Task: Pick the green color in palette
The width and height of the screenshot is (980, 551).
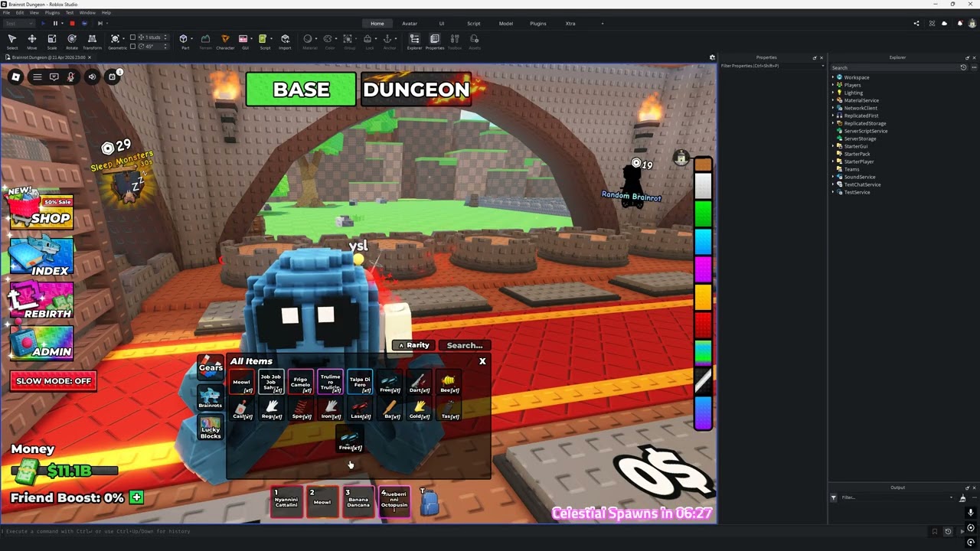Action: coord(704,213)
